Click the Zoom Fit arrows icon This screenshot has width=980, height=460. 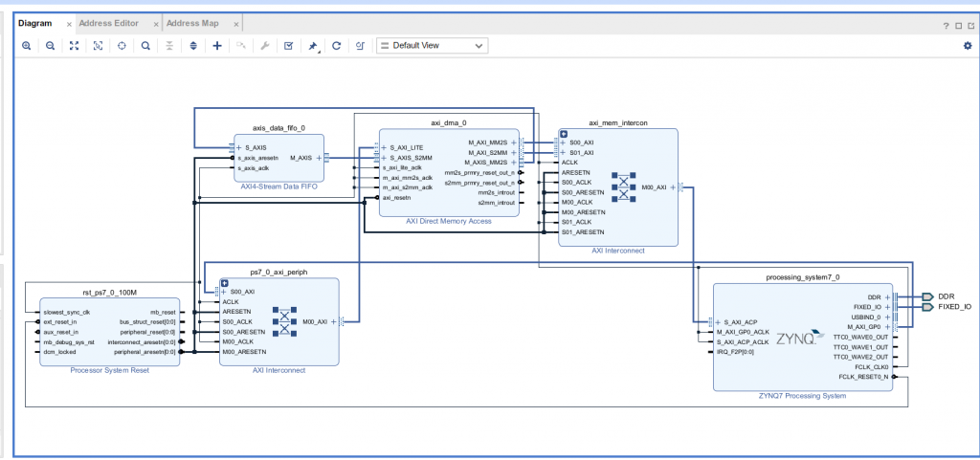click(x=75, y=46)
